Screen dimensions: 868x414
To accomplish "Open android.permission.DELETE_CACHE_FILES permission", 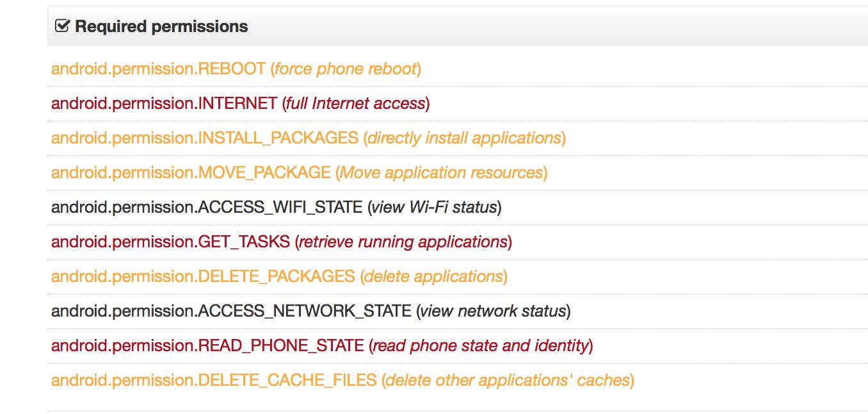I will coord(214,380).
